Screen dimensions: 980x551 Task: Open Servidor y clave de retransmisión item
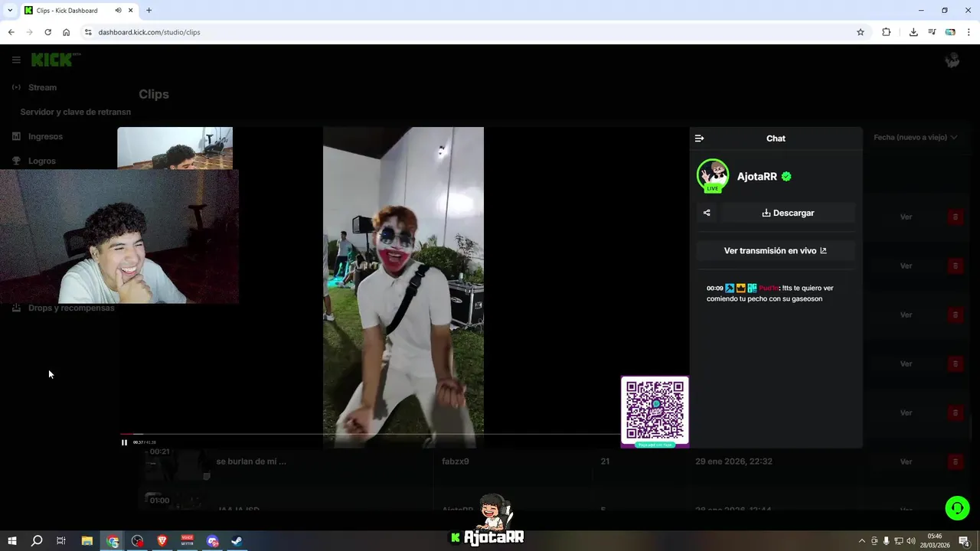(x=75, y=112)
